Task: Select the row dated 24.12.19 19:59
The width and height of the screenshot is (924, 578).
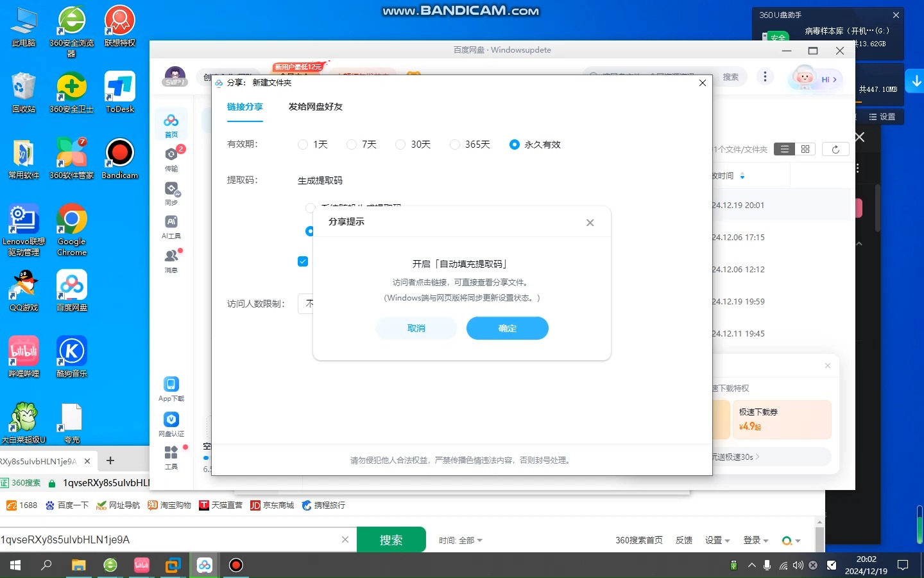Action: coord(781,302)
